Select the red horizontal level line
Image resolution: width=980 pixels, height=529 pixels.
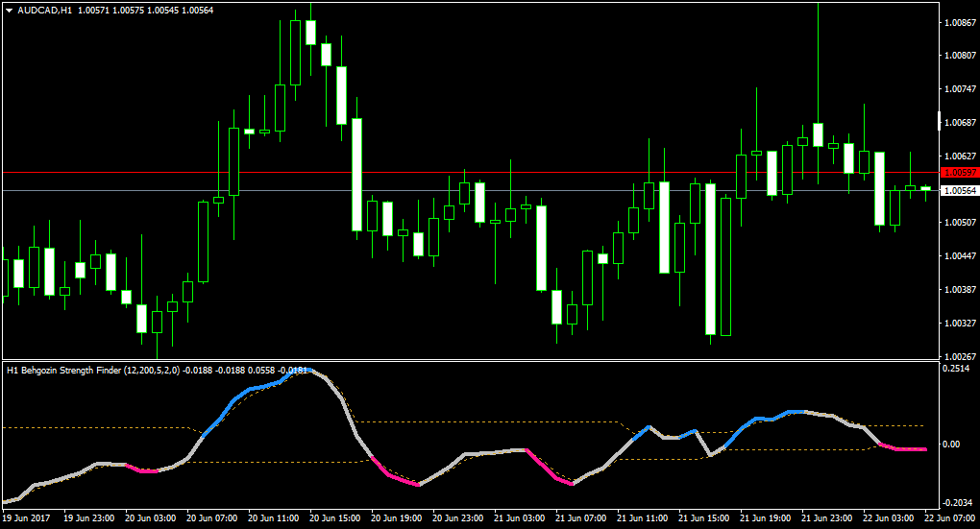[470, 173]
